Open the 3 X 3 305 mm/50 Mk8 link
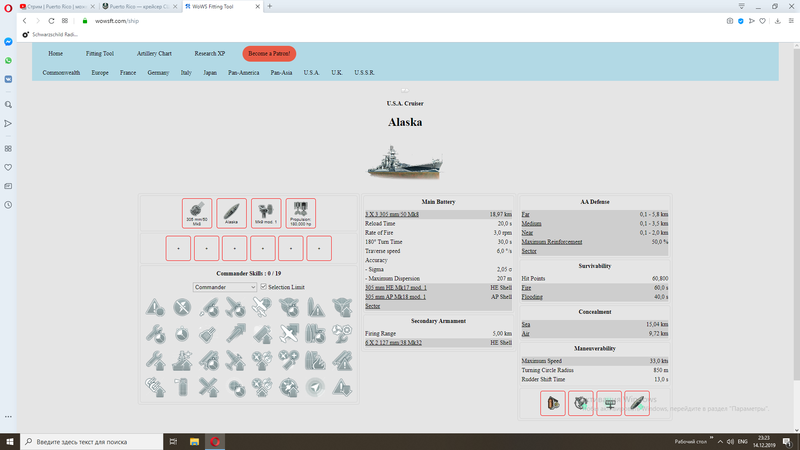 point(392,214)
